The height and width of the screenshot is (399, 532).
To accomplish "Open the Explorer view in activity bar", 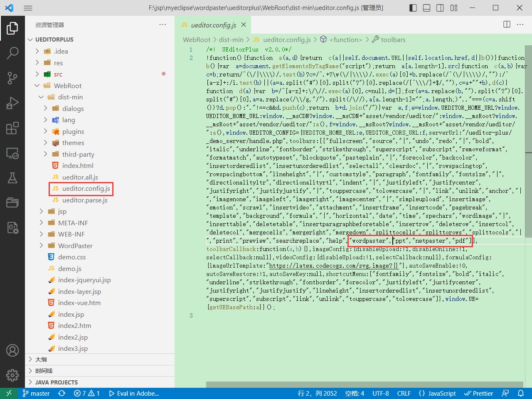I will (12, 28).
